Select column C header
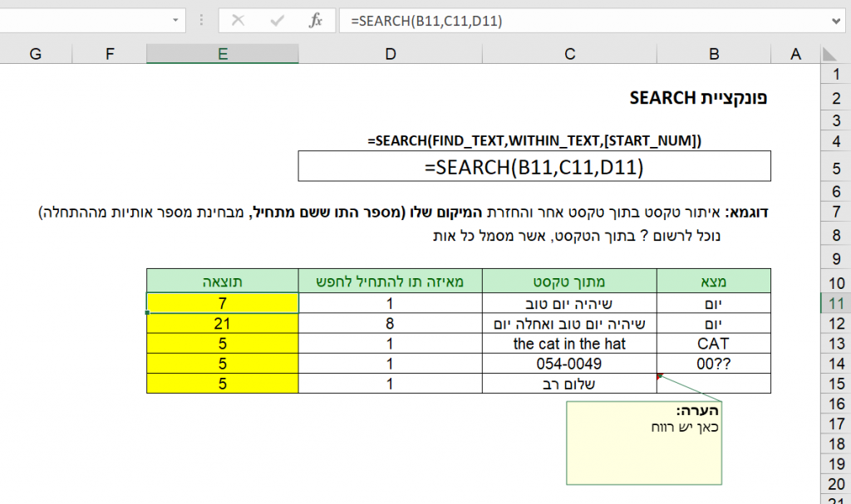The image size is (851, 504). pyautogui.click(x=569, y=54)
